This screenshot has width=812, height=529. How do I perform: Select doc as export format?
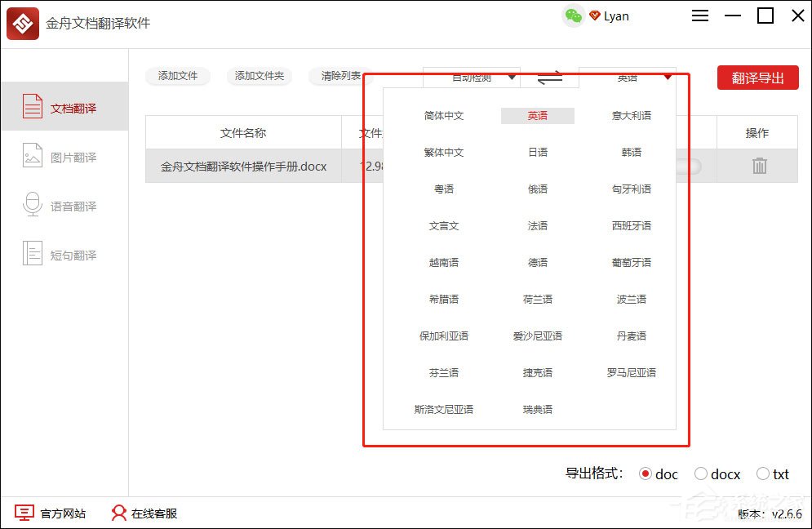tap(645, 473)
